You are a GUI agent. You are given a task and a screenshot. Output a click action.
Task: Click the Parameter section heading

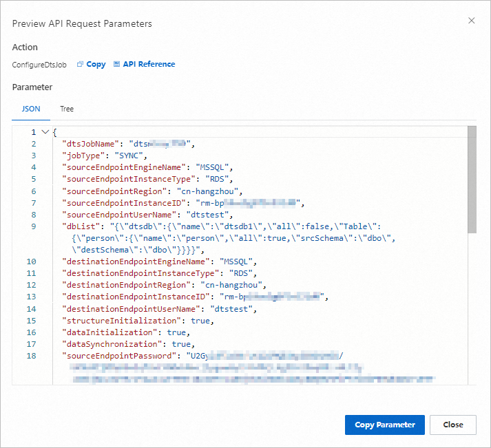32,87
